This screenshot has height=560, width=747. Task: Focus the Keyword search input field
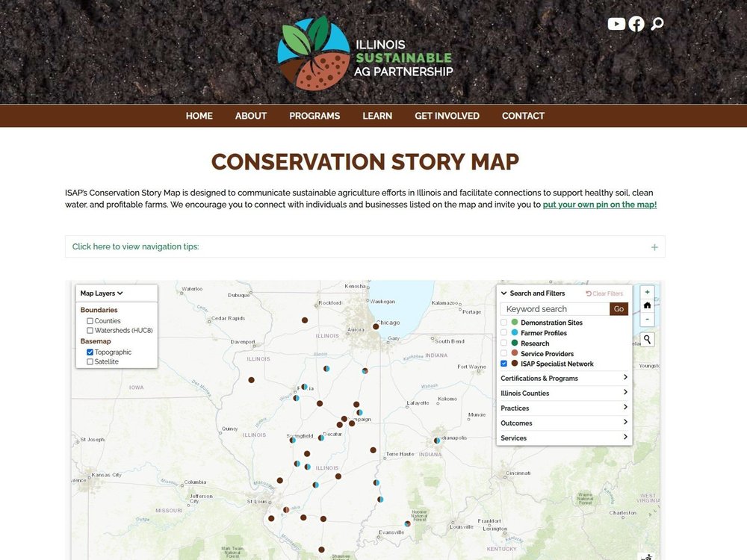[555, 309]
